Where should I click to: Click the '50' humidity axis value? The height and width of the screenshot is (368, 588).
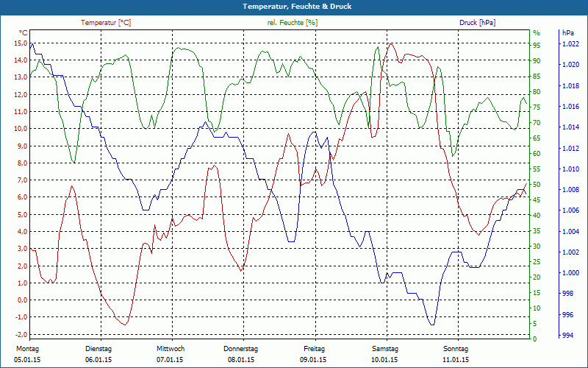tap(537, 185)
